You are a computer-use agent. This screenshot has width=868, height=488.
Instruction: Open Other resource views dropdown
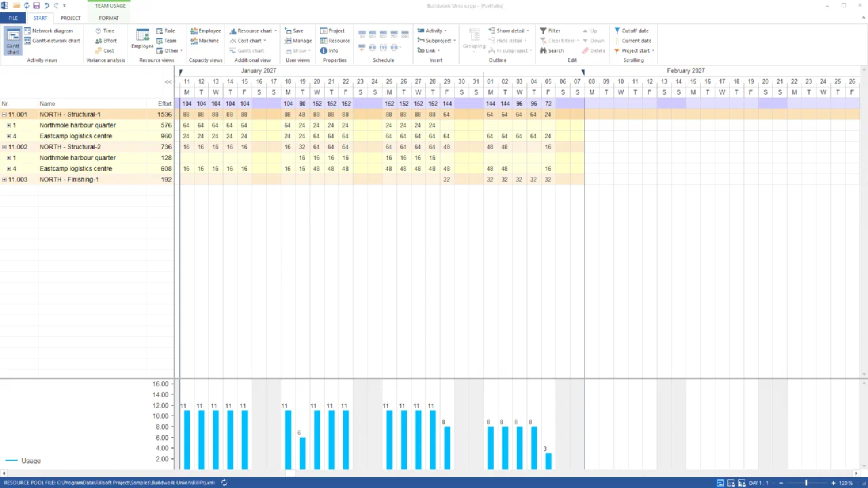pyautogui.click(x=169, y=51)
